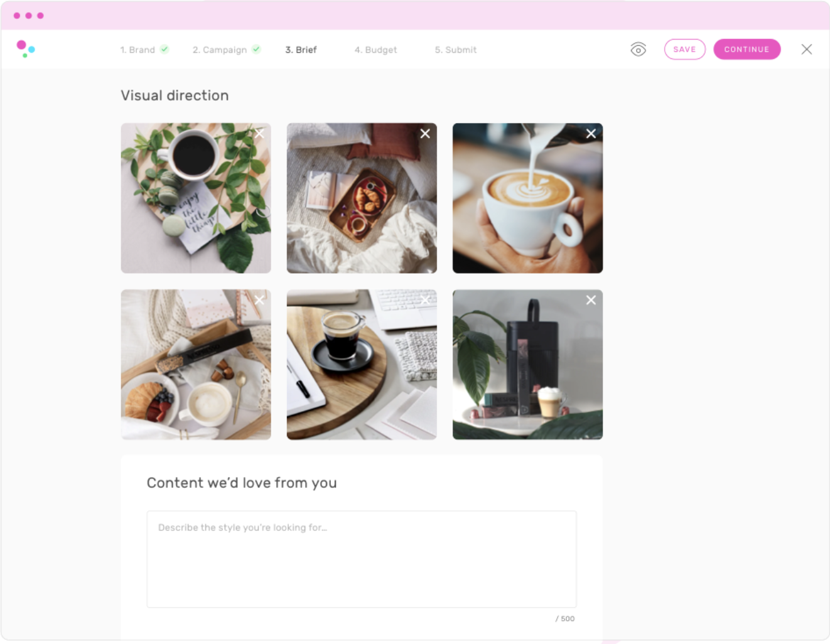Remove the espresso on wooden board image
830x644 pixels.
[425, 300]
